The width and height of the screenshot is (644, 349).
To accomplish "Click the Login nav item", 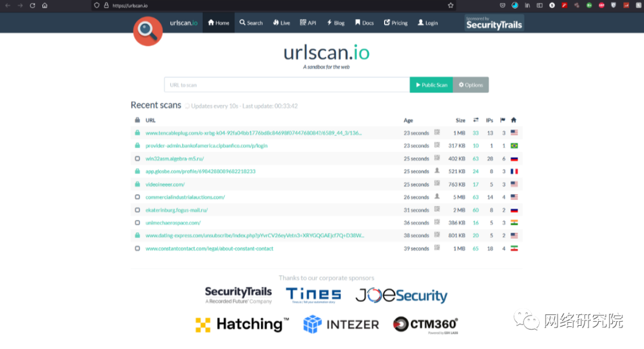I will click(x=428, y=23).
